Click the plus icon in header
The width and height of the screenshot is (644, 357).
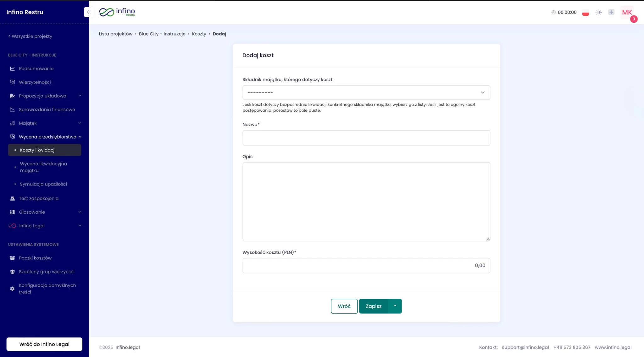(x=611, y=12)
